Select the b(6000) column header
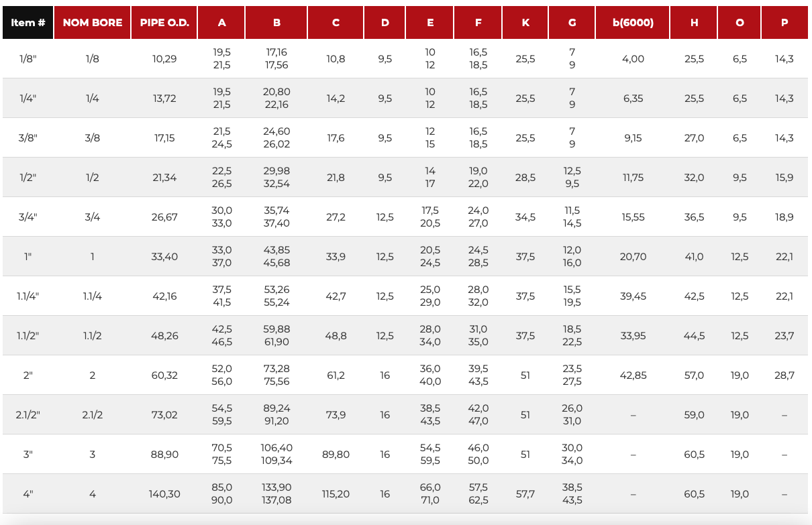Image resolution: width=812 pixels, height=525 pixels. point(633,22)
